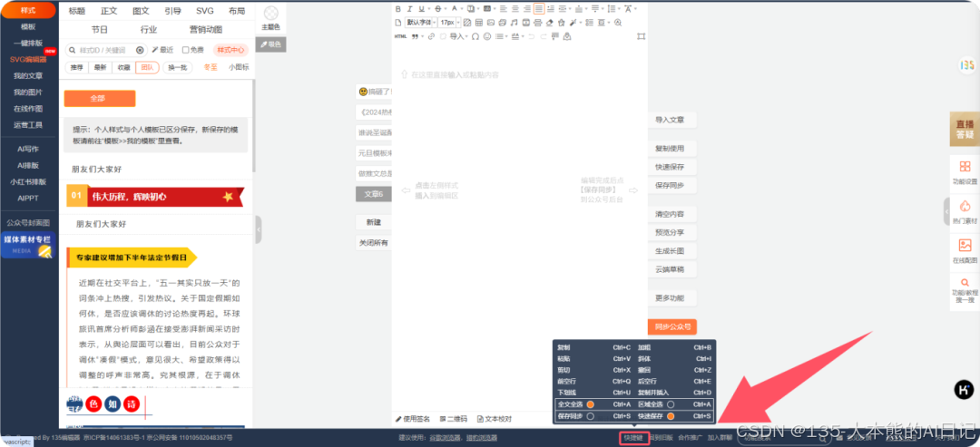Select the 区域全选 radio option

671,404
